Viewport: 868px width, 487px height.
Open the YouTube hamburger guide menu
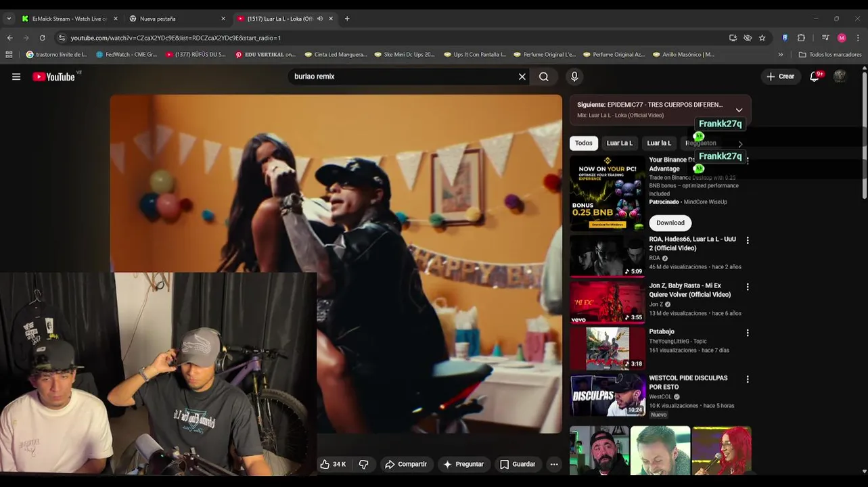point(16,76)
